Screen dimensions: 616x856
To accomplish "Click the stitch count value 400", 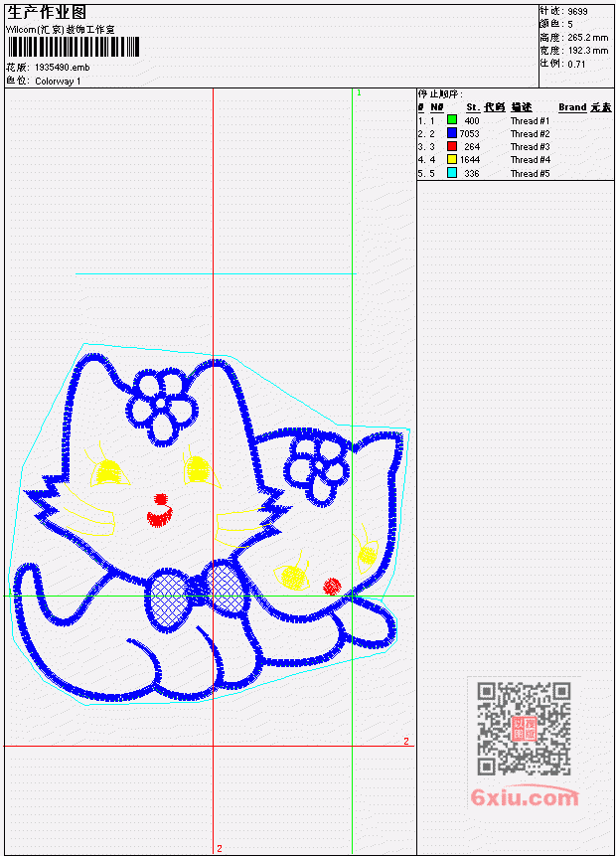I will [x=472, y=120].
